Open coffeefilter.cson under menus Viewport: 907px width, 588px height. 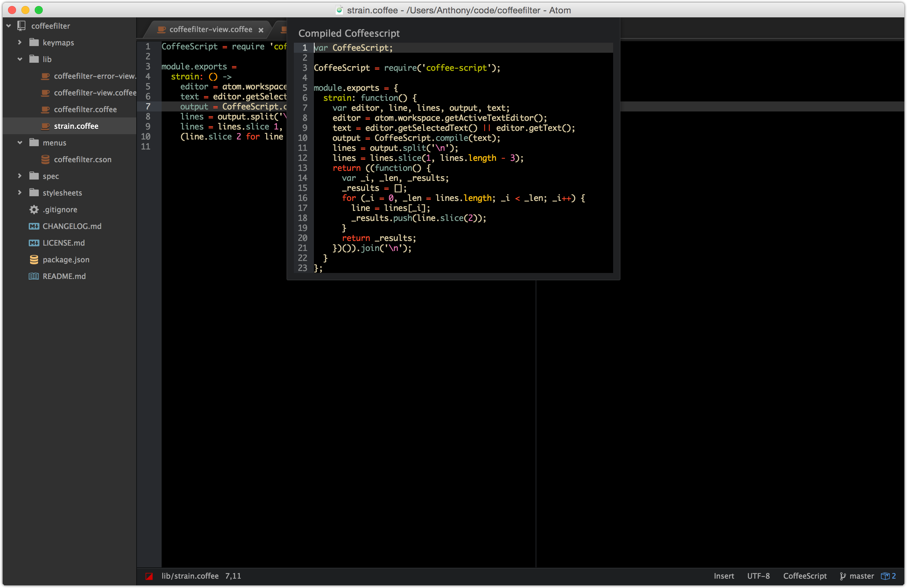pos(83,160)
